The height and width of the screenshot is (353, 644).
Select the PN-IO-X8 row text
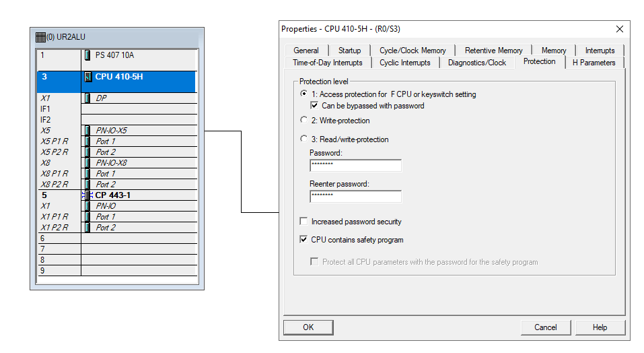[111, 163]
